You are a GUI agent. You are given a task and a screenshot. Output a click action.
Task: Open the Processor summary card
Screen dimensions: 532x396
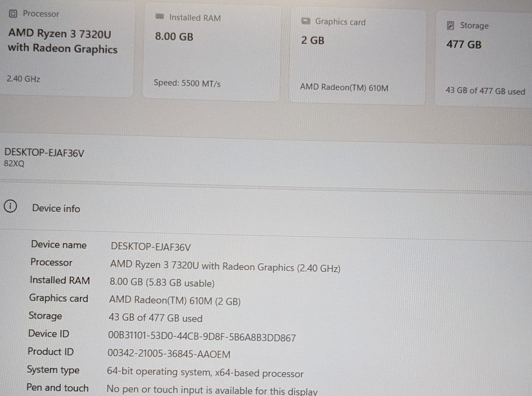click(66, 49)
